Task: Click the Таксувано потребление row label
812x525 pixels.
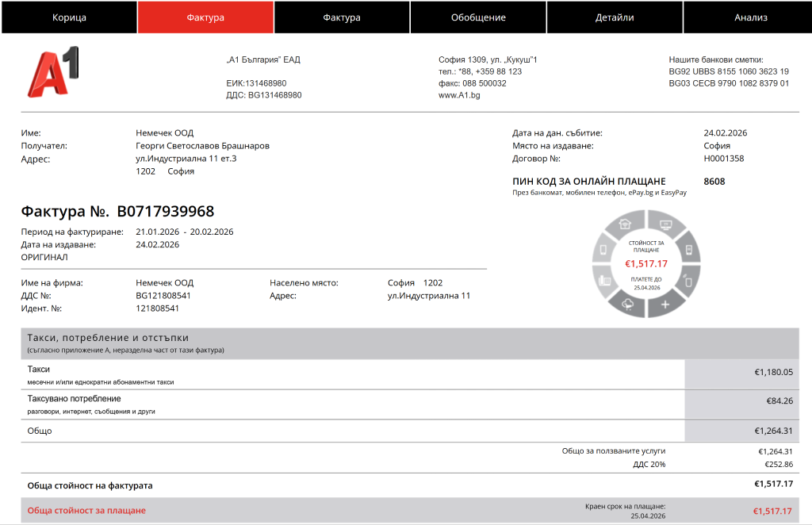Action: pyautogui.click(x=74, y=399)
